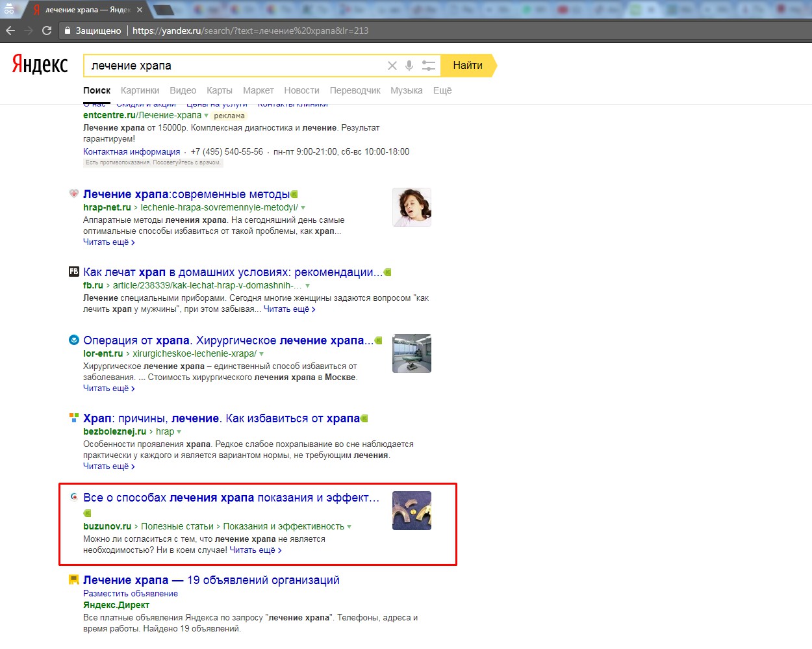Click 'Читать ещё' in the fb.ru snippet
Viewport: 812px width, 649px height.
click(x=290, y=309)
